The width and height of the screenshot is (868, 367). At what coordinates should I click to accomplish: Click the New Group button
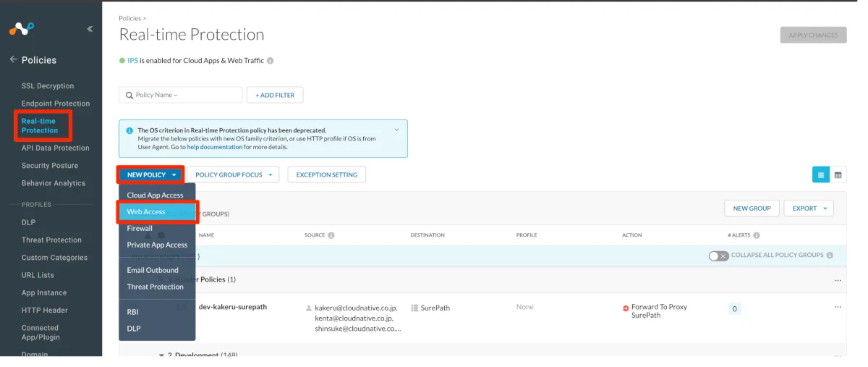tap(752, 208)
